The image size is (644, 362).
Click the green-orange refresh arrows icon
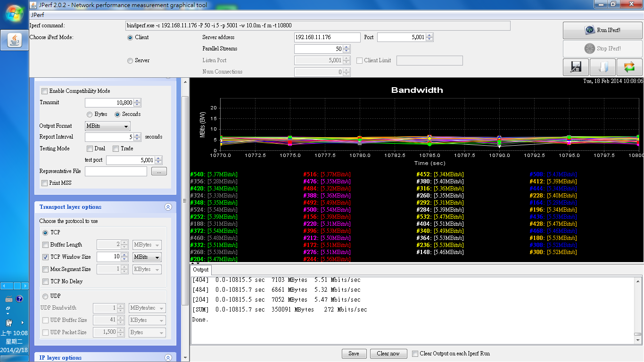(629, 67)
